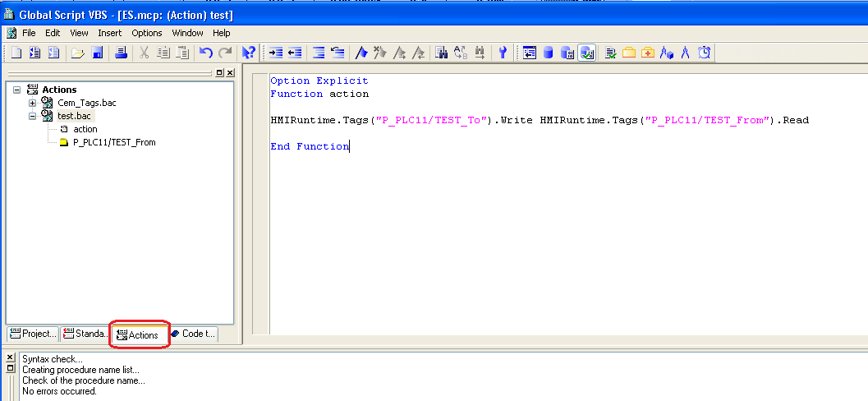868x401 pixels.
Task: Open the Window menu
Action: point(188,33)
